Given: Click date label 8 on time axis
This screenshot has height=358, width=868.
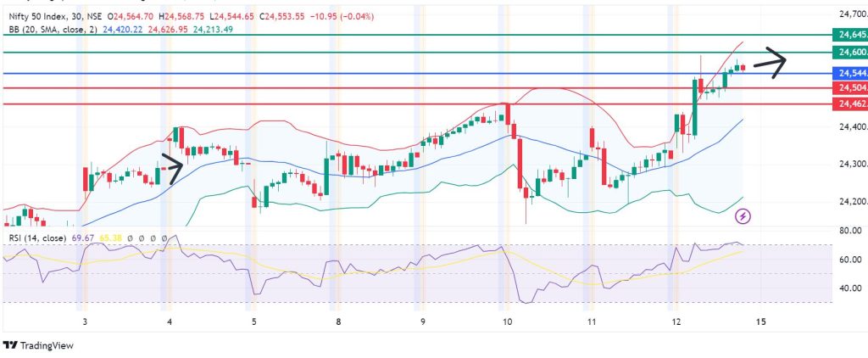Looking at the screenshot, I should point(337,322).
